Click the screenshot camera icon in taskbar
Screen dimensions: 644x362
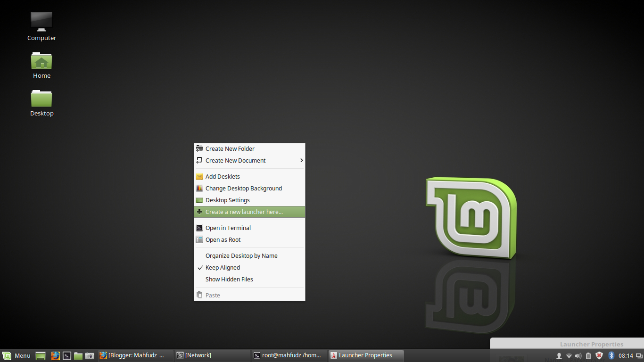tap(89, 355)
